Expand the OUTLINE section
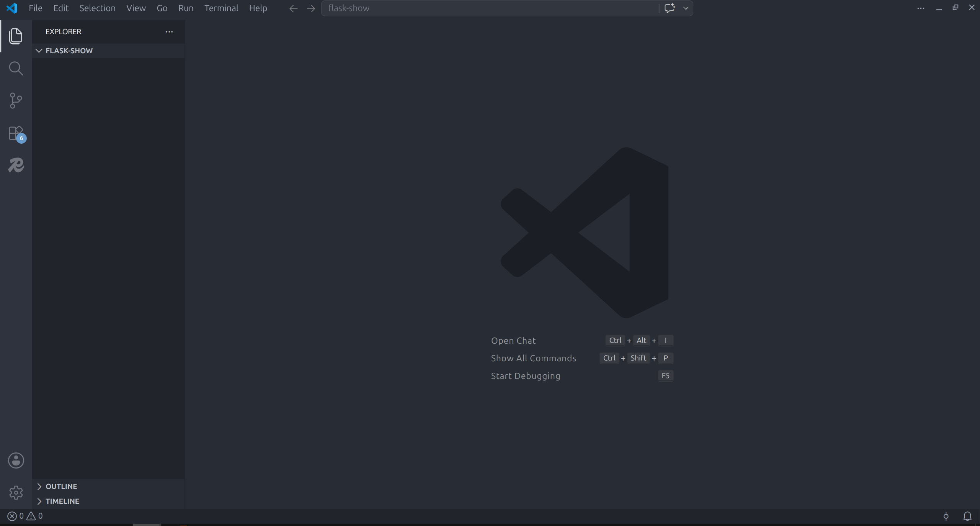The height and width of the screenshot is (526, 980). pyautogui.click(x=108, y=486)
